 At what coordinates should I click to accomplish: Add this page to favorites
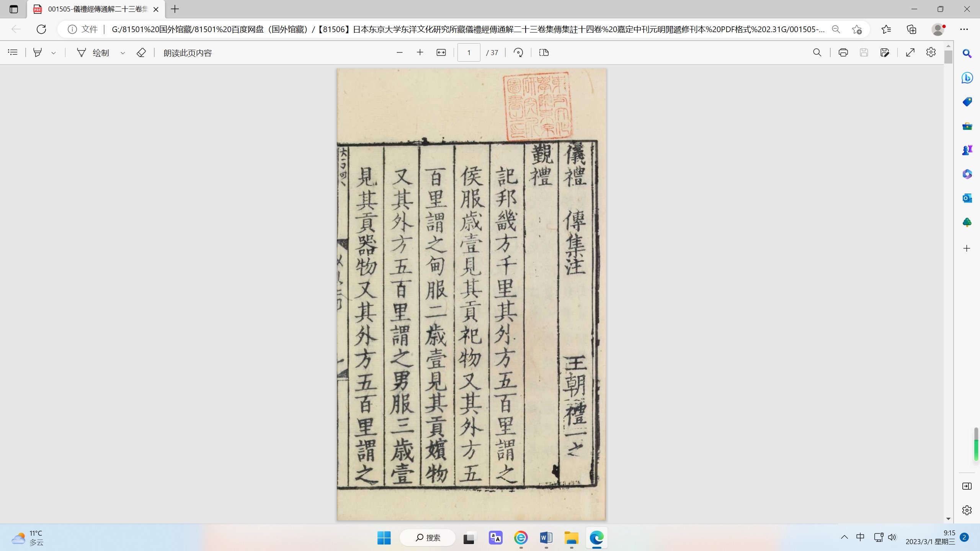point(857,29)
